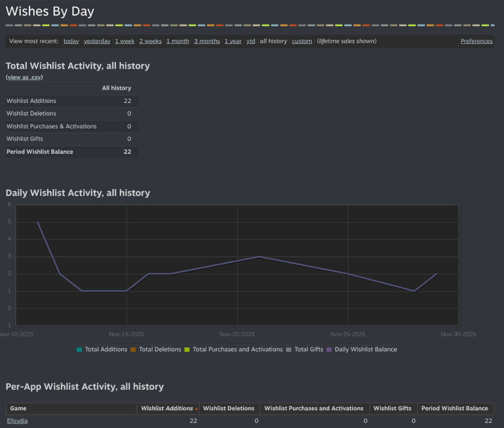The width and height of the screenshot is (504, 428).
Task: Sort table by Wishlist Additions column
Action: click(166, 408)
